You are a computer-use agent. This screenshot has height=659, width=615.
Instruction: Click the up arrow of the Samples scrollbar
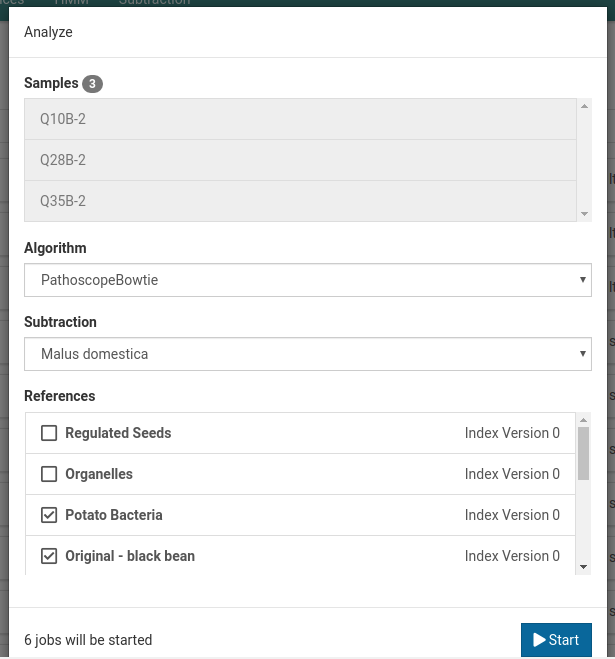(584, 105)
